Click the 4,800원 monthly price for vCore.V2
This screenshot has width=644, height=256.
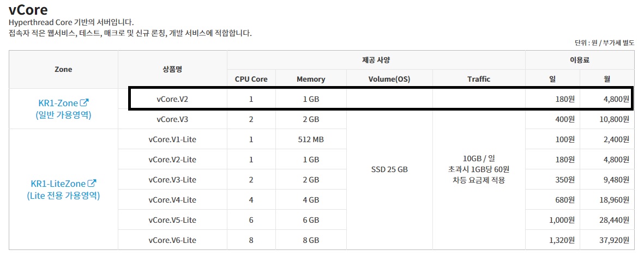(x=614, y=99)
